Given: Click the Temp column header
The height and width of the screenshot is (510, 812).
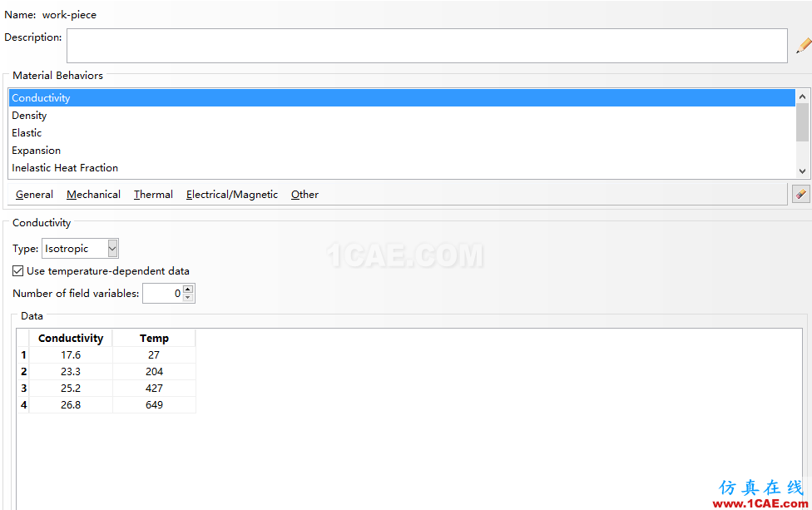Looking at the screenshot, I should click(154, 338).
